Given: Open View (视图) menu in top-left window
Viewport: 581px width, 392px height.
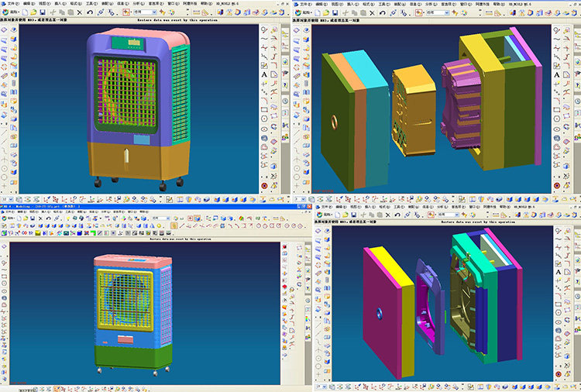Looking at the screenshot, I should click(x=45, y=3).
